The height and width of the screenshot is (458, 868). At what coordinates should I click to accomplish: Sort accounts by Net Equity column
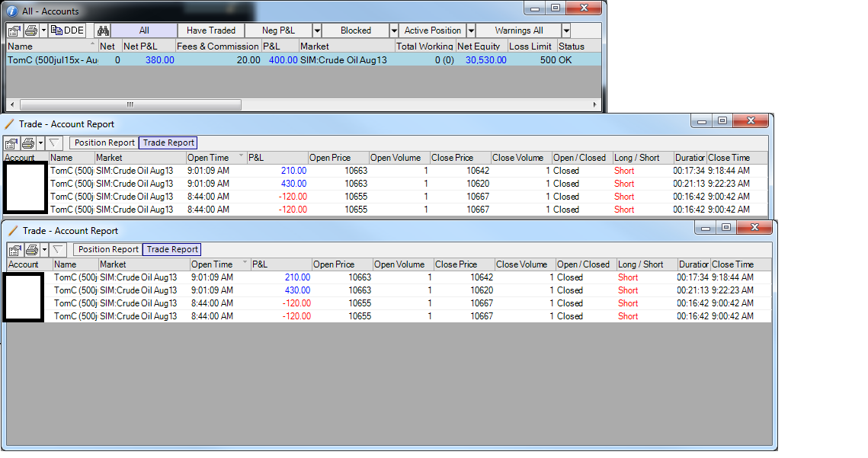(481, 46)
